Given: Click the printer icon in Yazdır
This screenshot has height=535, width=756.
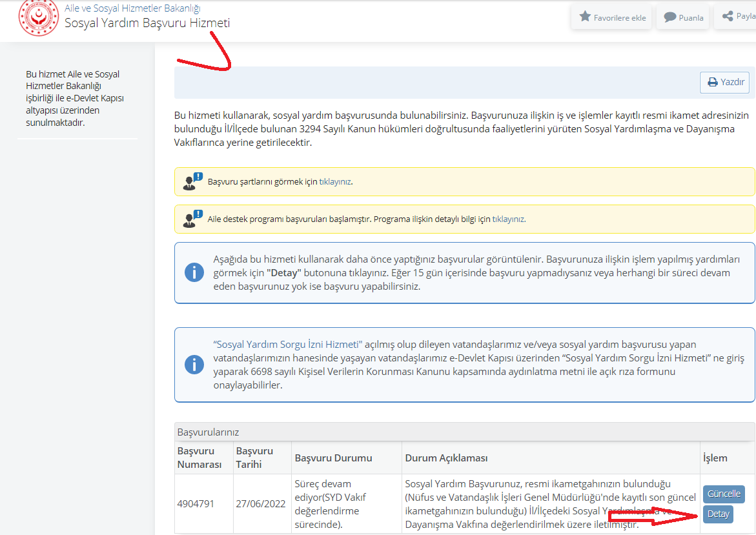Looking at the screenshot, I should click(713, 83).
